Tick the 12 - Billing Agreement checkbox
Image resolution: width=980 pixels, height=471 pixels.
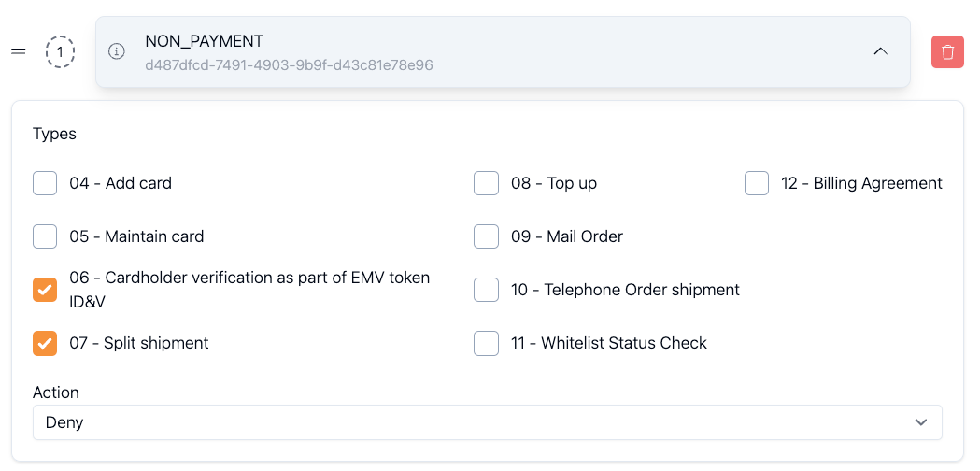tap(757, 183)
